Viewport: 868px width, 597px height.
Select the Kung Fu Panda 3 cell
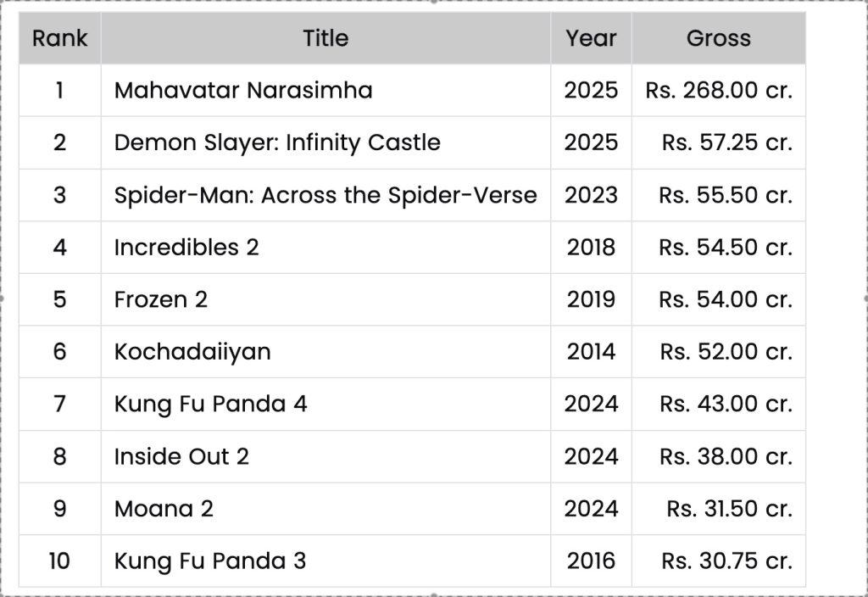pos(210,561)
